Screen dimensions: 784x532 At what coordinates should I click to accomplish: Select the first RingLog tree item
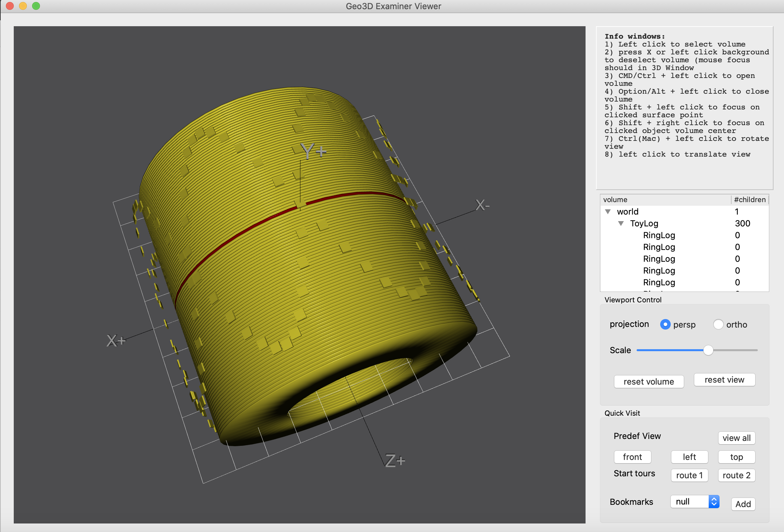click(659, 235)
